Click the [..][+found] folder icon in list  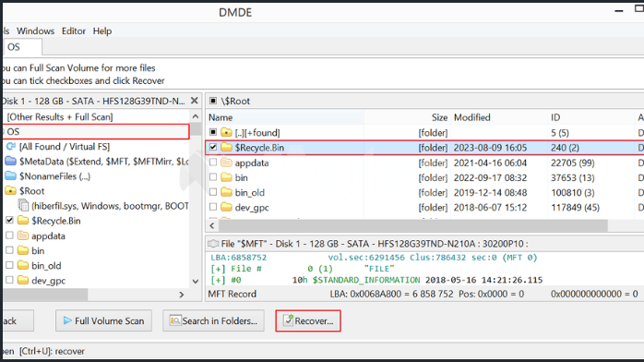[226, 132]
